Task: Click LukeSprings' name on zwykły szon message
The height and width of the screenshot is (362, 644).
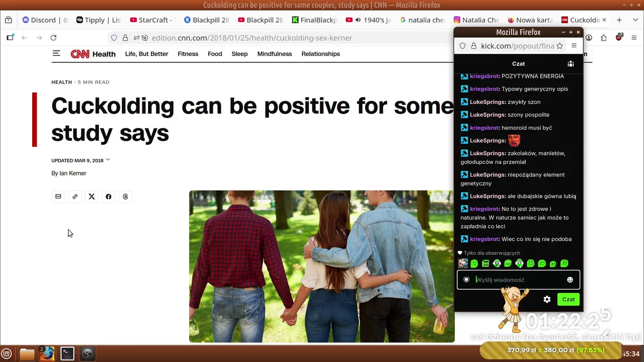Action: pyautogui.click(x=488, y=102)
